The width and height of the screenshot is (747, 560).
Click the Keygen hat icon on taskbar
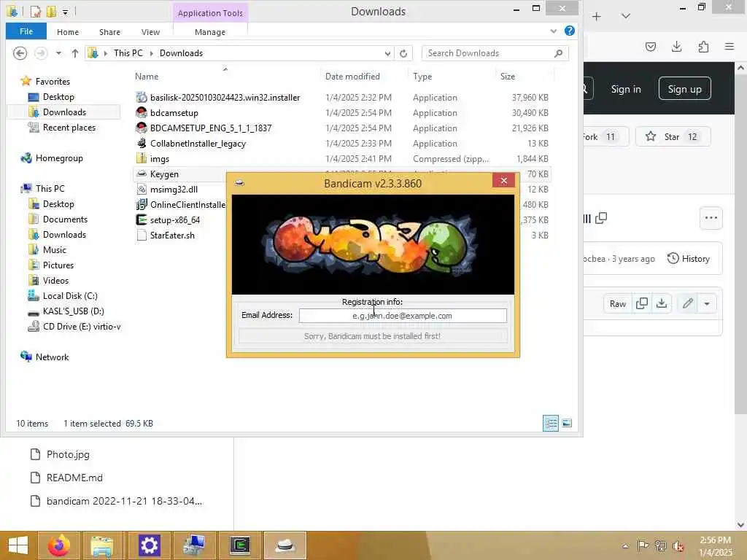tap(285, 545)
